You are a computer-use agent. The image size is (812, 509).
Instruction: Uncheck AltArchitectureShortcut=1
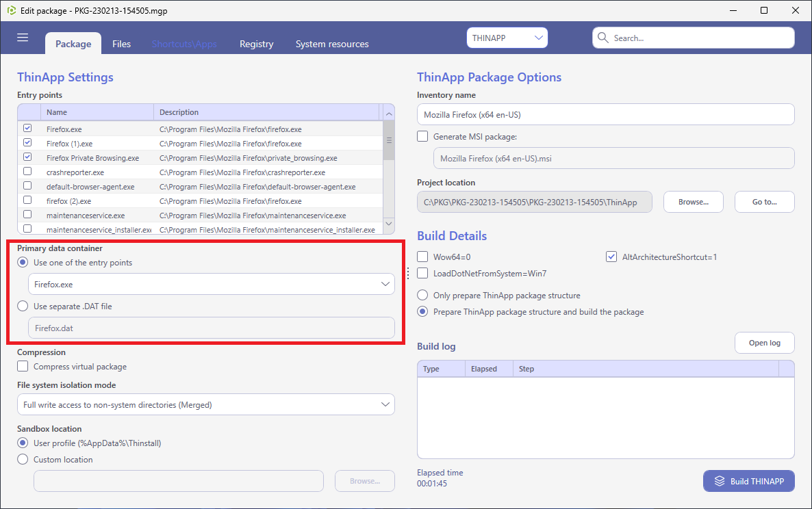[x=611, y=257]
